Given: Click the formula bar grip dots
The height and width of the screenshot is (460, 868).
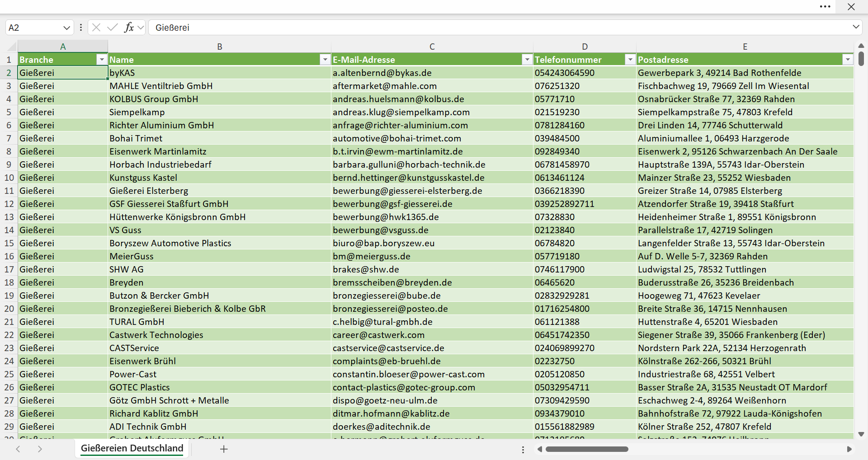Looking at the screenshot, I should [x=81, y=28].
